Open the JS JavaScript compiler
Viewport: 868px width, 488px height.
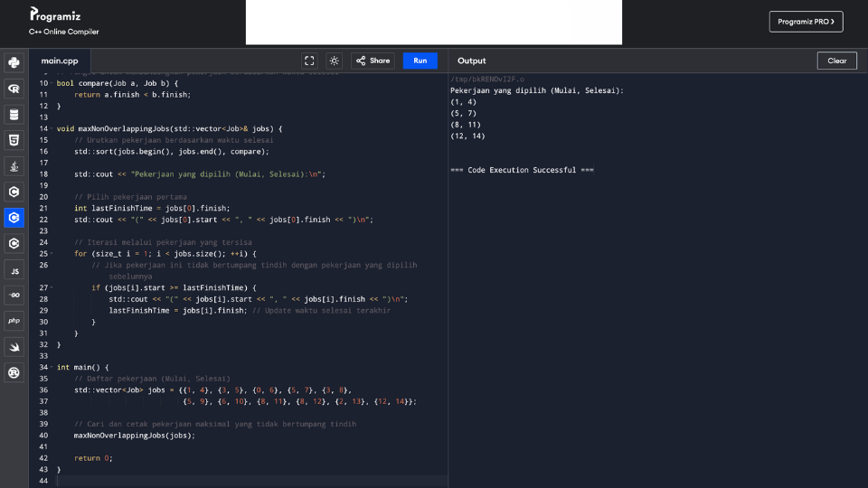point(14,269)
